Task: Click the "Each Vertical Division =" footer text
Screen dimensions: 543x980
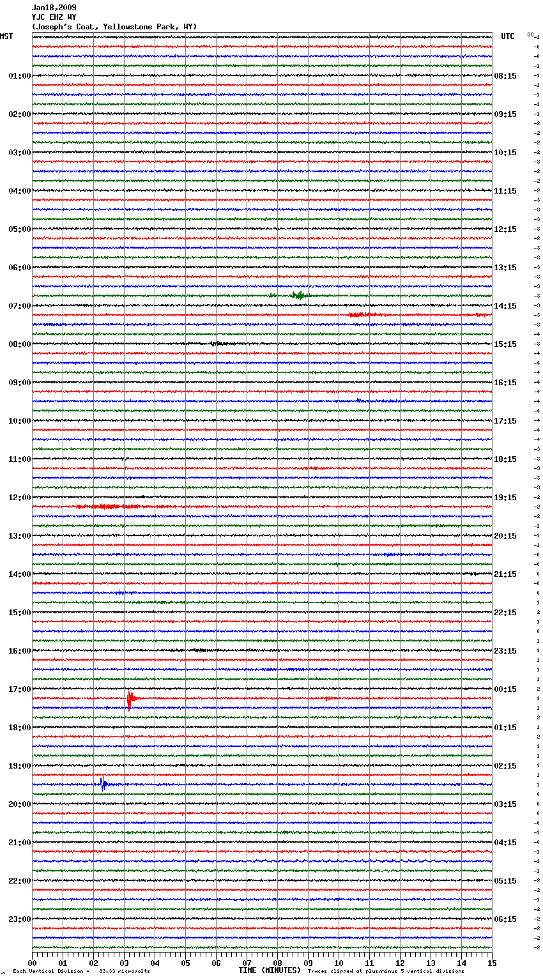Action: pos(51,971)
